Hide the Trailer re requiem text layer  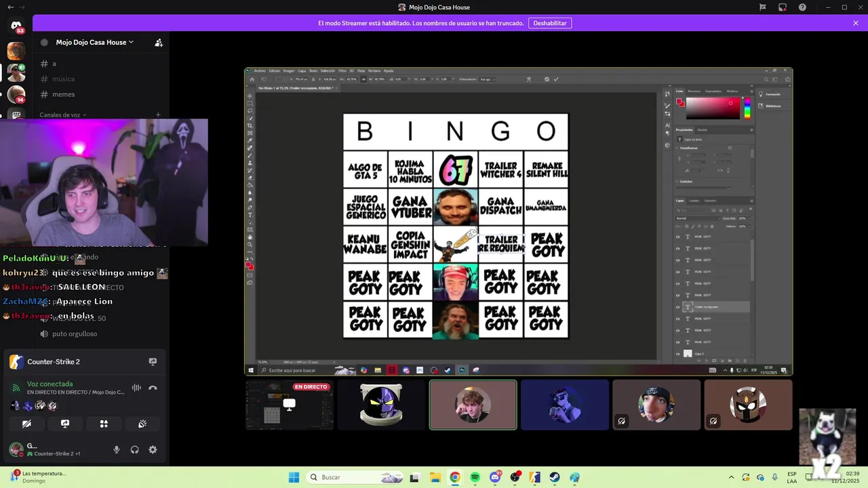coord(678,307)
